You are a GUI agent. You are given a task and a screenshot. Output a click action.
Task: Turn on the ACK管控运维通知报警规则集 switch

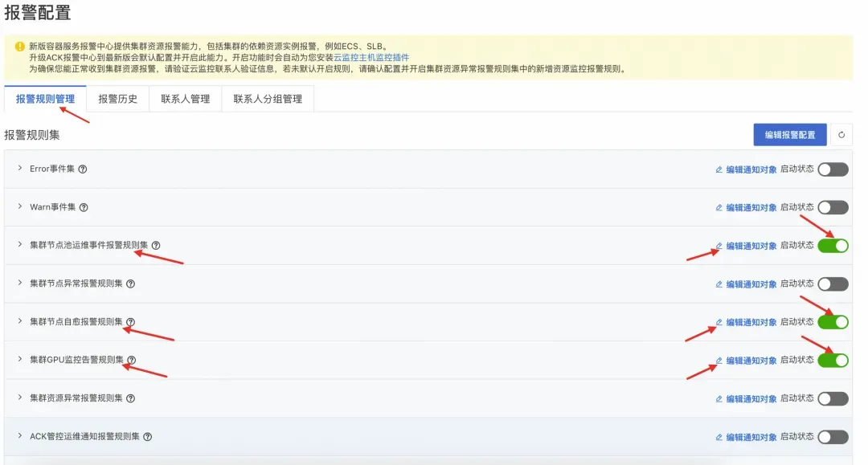[x=833, y=436]
